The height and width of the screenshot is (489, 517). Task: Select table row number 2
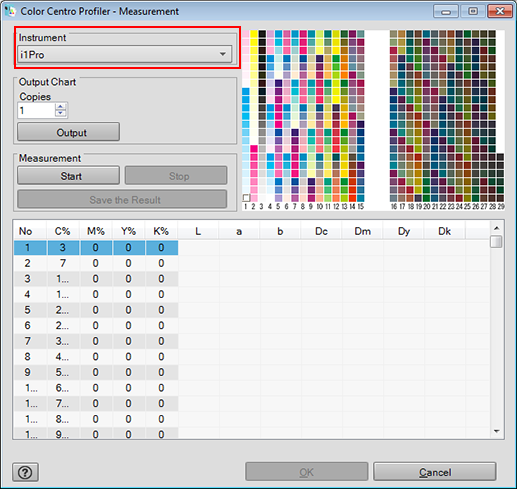pos(96,263)
